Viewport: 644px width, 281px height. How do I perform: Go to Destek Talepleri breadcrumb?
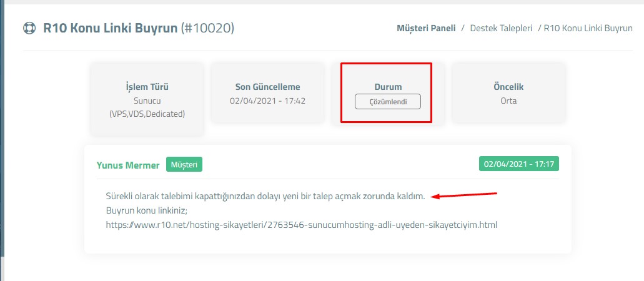click(501, 28)
